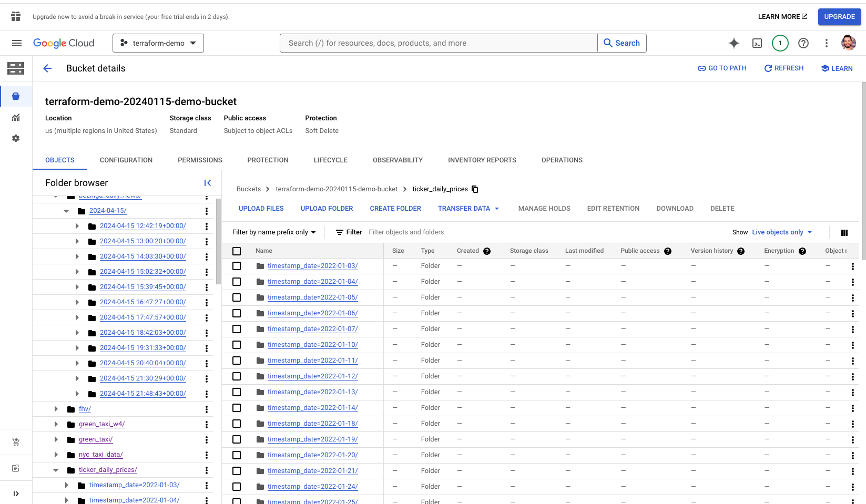Viewport: 866px width, 504px height.
Task: Click the Refresh button
Action: [x=783, y=68]
